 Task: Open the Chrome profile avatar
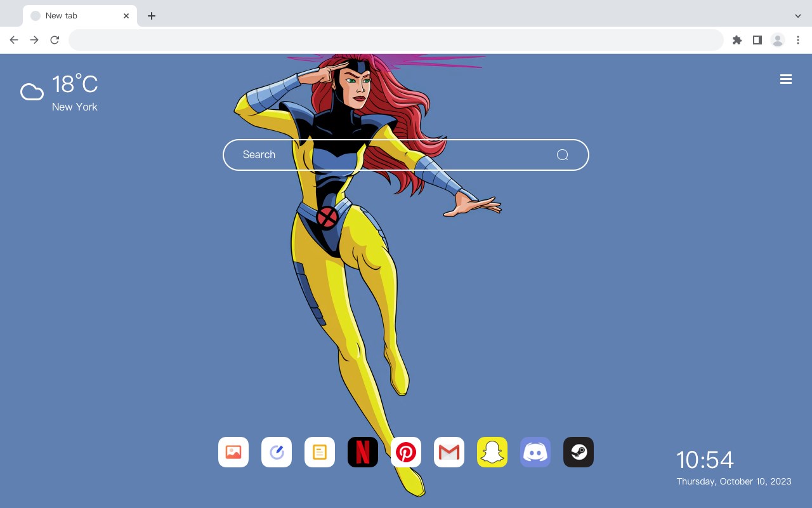pyautogui.click(x=778, y=40)
